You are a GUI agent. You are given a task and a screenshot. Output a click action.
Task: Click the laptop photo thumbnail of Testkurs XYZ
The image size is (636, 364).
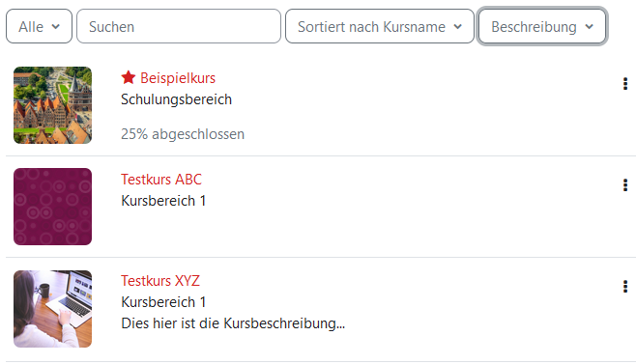[x=53, y=308]
